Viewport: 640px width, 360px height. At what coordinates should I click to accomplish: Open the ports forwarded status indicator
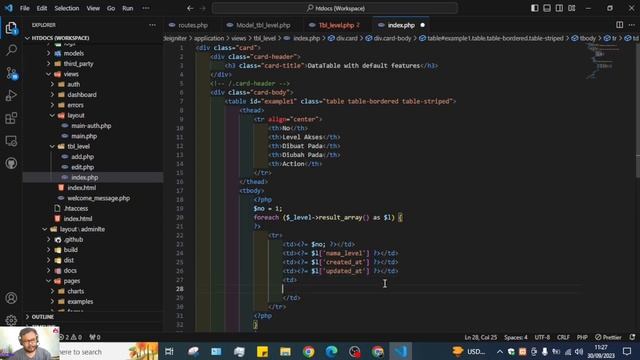pos(95,337)
